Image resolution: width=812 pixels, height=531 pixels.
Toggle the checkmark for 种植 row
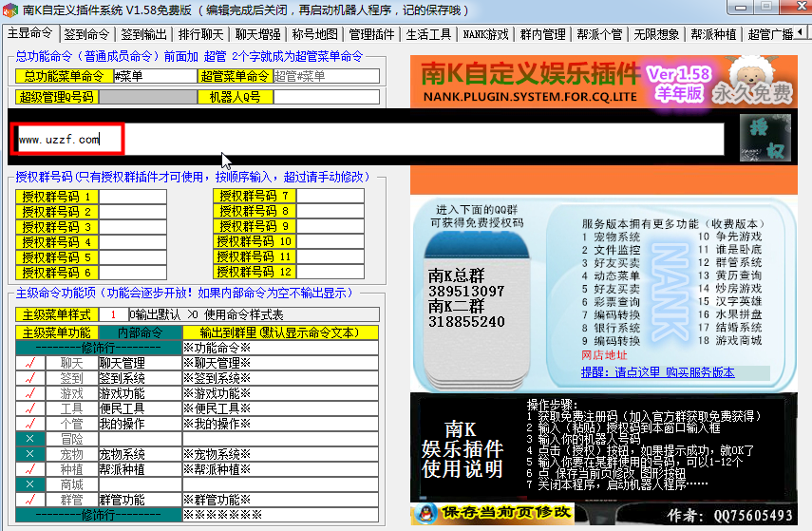pos(30,469)
